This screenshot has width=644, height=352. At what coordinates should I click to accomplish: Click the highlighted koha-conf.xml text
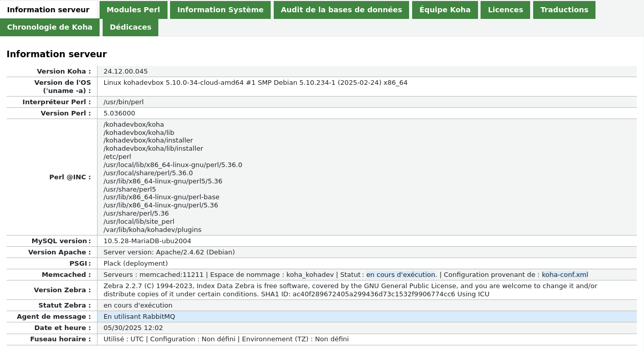tap(565, 275)
